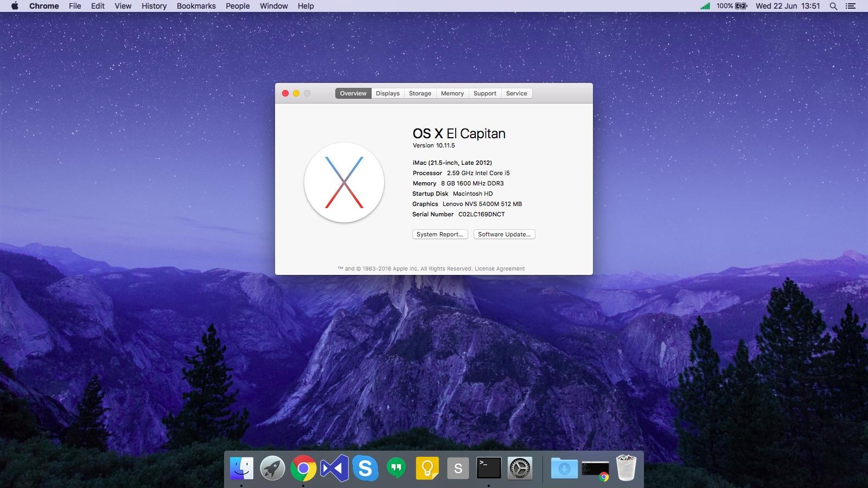Image resolution: width=868 pixels, height=488 pixels.
Task: Select the Overview tab
Action: click(x=353, y=93)
